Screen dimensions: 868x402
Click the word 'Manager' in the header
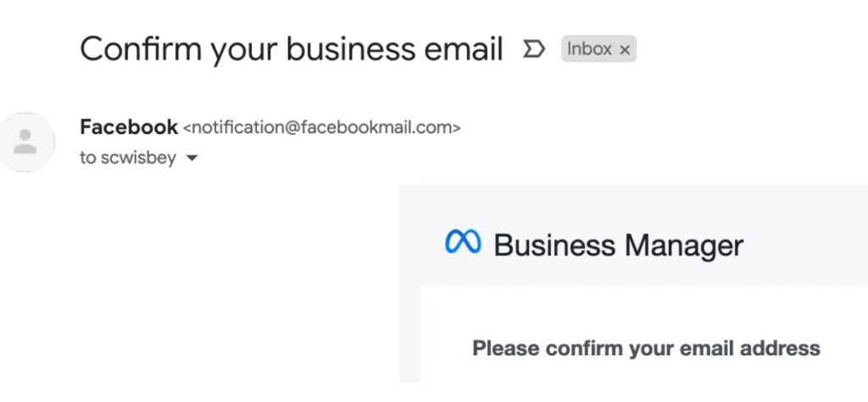coord(683,245)
